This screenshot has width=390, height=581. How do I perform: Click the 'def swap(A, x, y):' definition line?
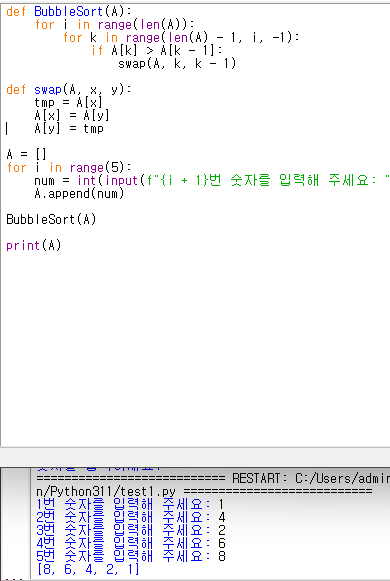pyautogui.click(x=69, y=90)
